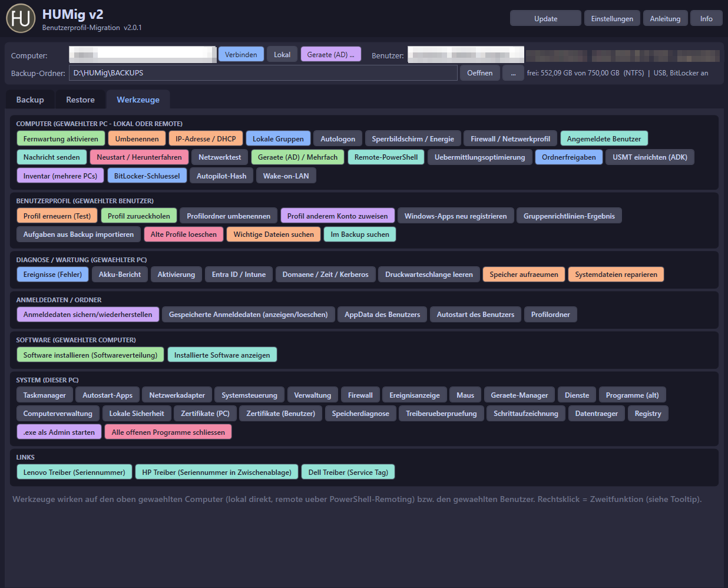Click the HU application logo
This screenshot has height=588, width=728.
coord(21,18)
